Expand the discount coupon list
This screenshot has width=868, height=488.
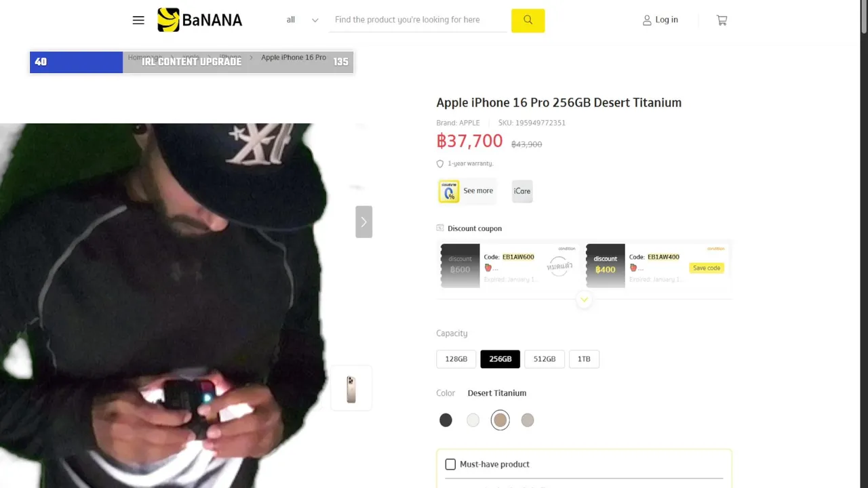[x=584, y=300]
